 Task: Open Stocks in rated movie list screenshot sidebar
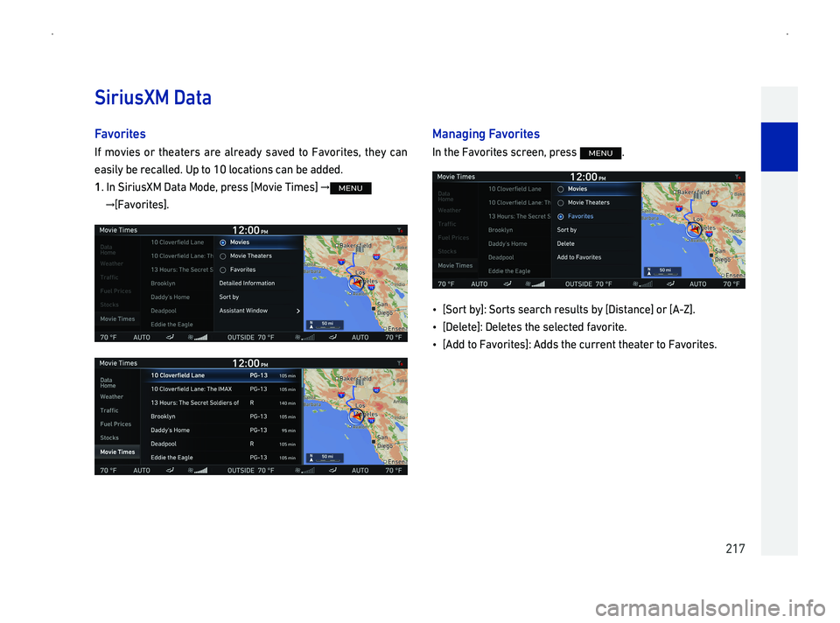(109, 437)
